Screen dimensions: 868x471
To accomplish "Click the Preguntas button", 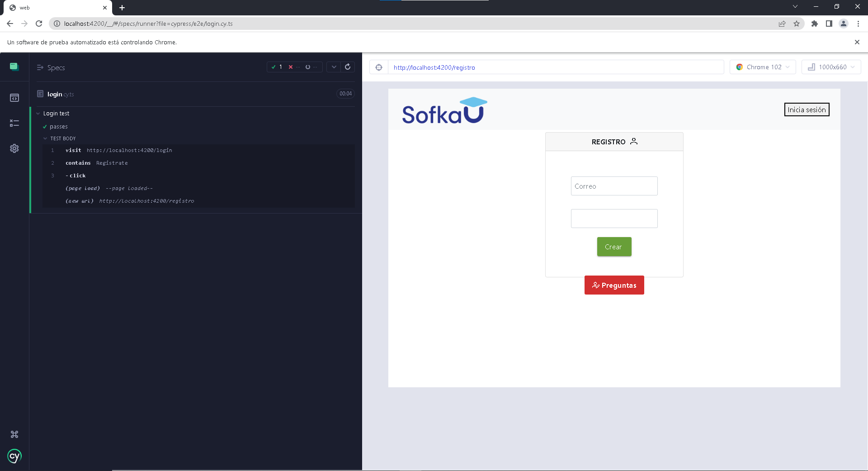I will tap(614, 285).
